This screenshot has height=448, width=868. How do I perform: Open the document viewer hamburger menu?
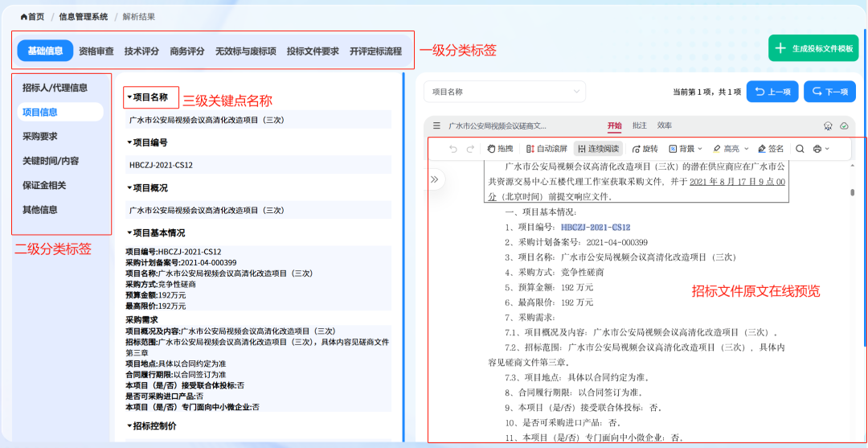pos(436,126)
